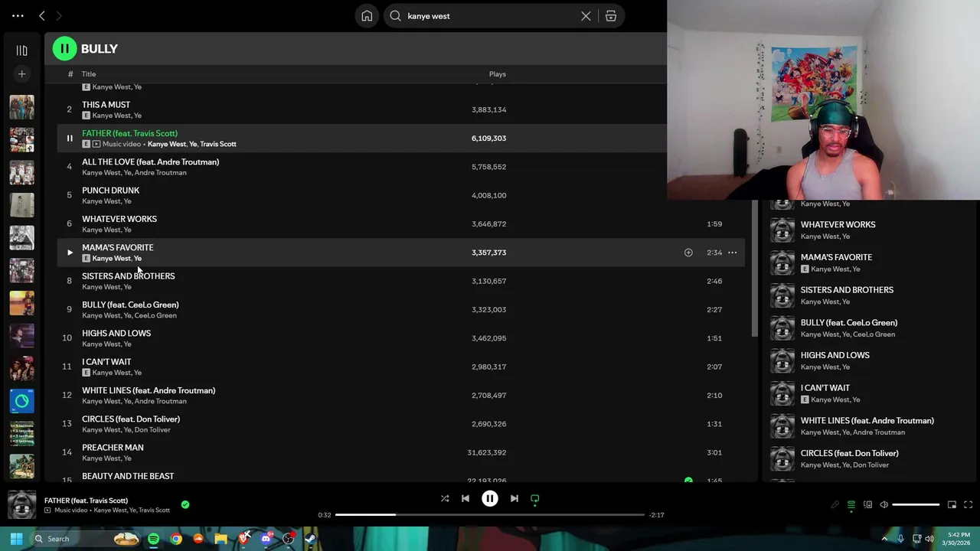Image resolution: width=980 pixels, height=551 pixels.
Task: Click the playback progress bar
Action: pos(490,515)
